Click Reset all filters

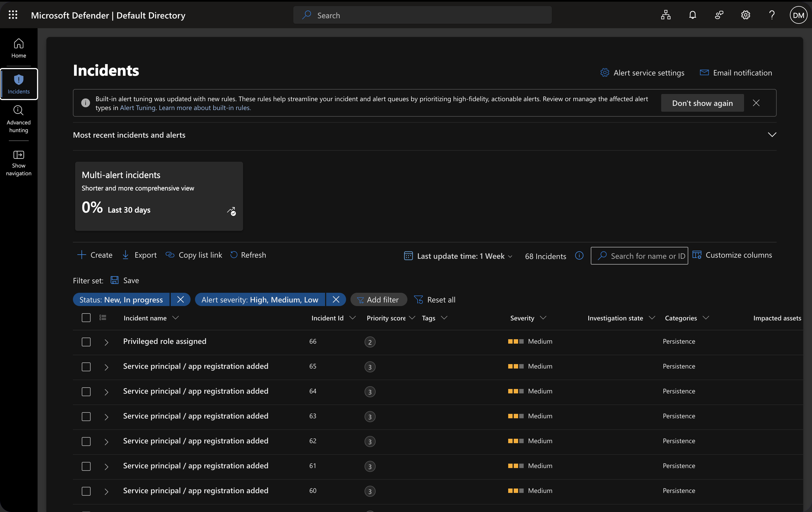coord(435,300)
